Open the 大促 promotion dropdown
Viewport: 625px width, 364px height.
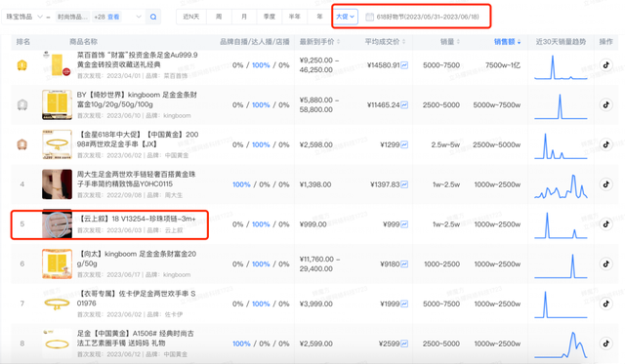click(345, 17)
